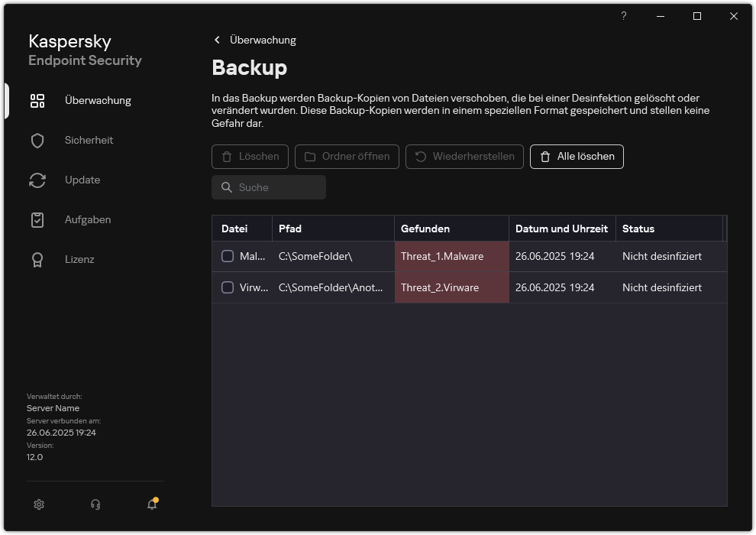756x535 pixels.
Task: Sort by the Datum und Uhrzeit column header
Action: pyautogui.click(x=561, y=229)
